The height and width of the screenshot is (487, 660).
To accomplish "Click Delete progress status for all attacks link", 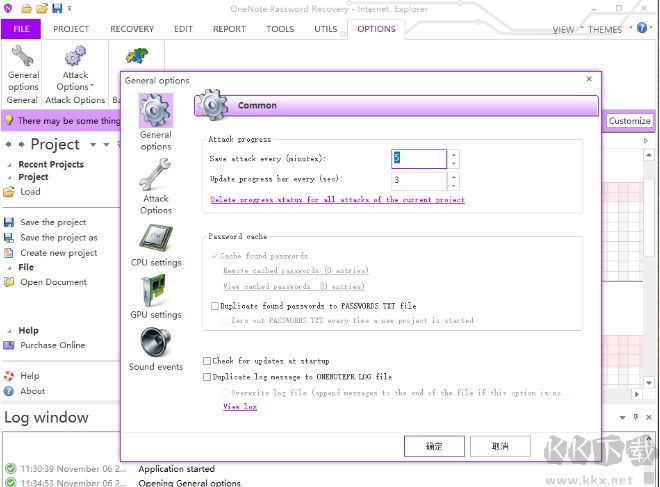I will pyautogui.click(x=338, y=200).
